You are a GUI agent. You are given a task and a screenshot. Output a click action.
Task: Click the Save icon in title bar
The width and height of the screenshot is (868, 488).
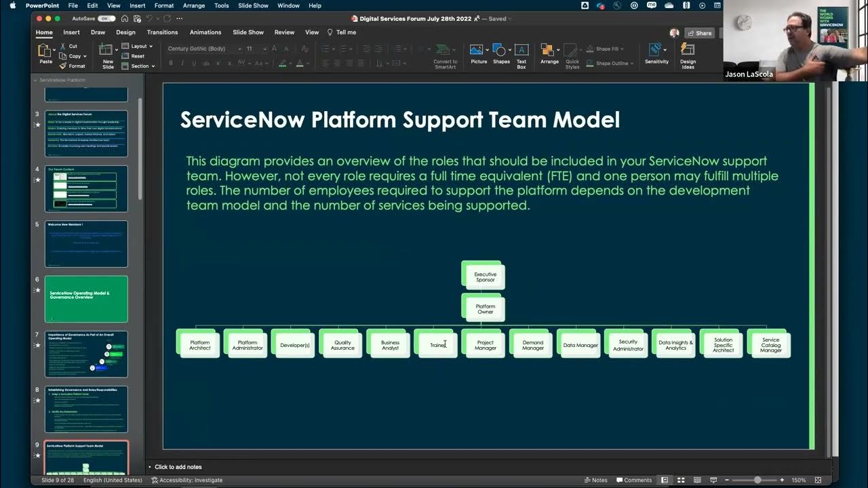tap(136, 18)
